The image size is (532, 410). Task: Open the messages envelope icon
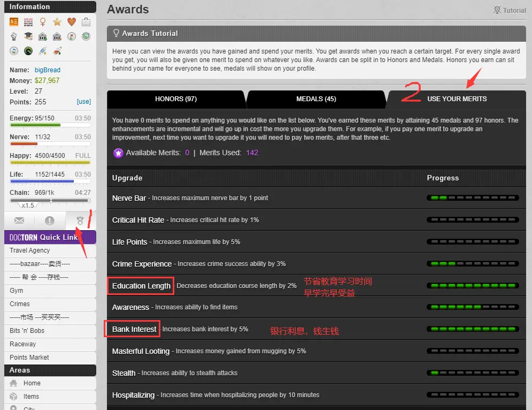[x=19, y=221]
